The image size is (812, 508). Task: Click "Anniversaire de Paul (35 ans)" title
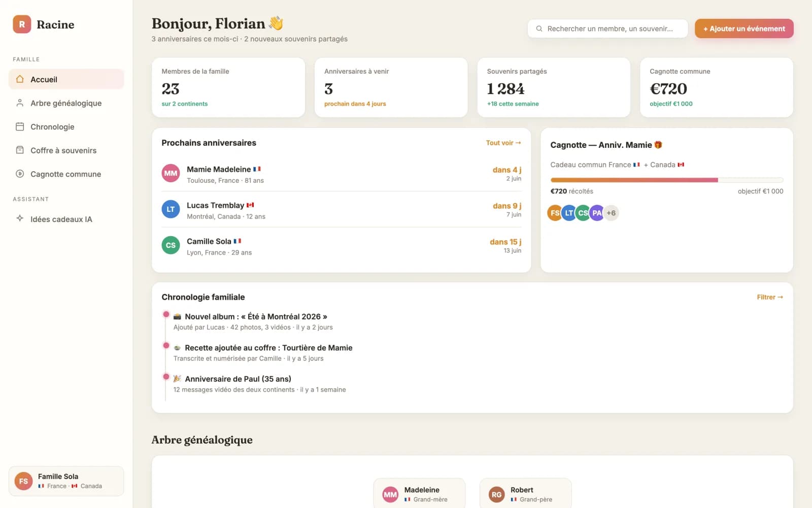tap(238, 379)
